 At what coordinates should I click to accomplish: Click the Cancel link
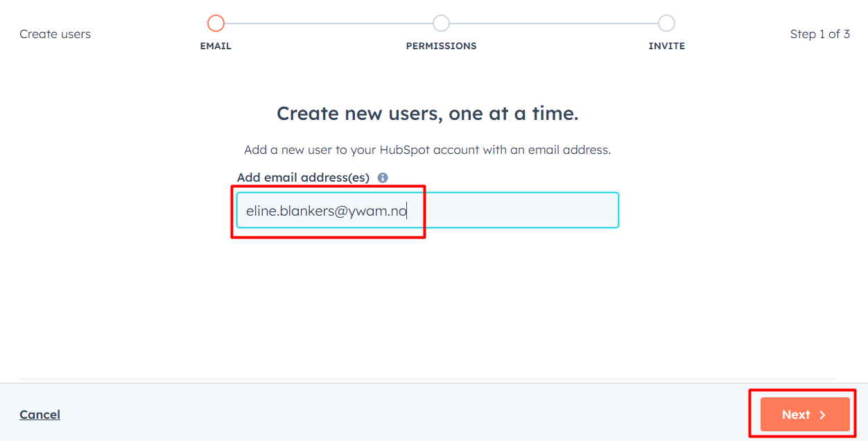point(40,415)
